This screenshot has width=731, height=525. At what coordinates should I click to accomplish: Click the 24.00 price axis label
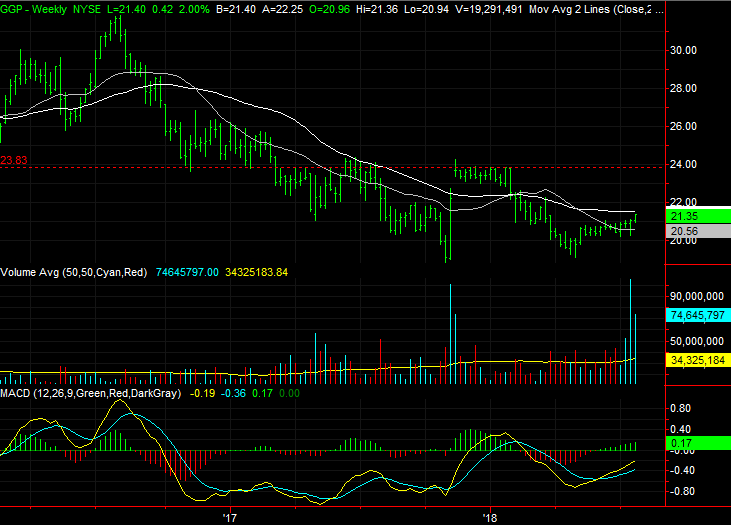[x=683, y=164]
